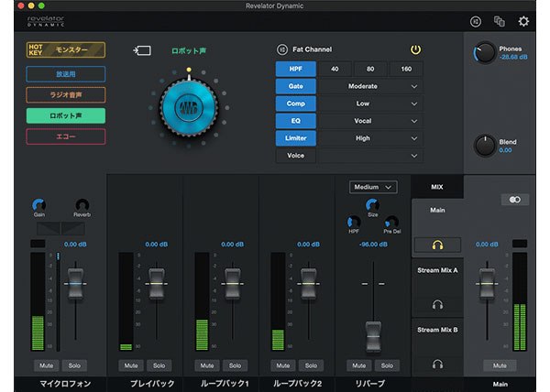
Task: Mute the マイクロフォン channel
Action: [47, 365]
